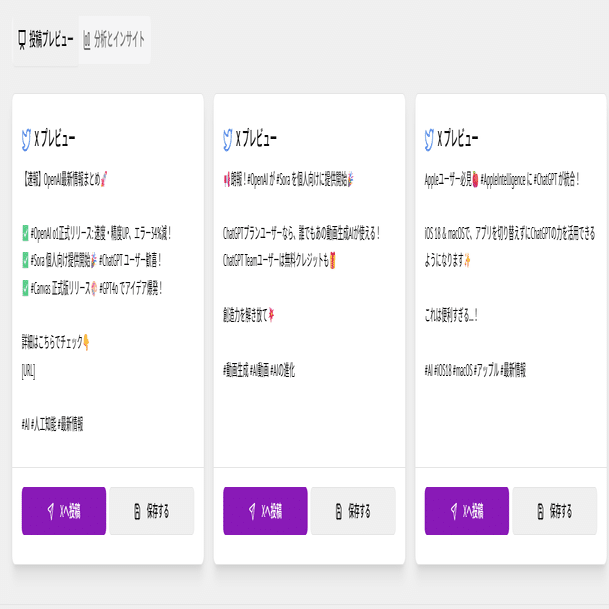The image size is (609, 609).
Task: Click the hashtags '#AI #人工知能 #最新情報'
Action: click(x=52, y=424)
